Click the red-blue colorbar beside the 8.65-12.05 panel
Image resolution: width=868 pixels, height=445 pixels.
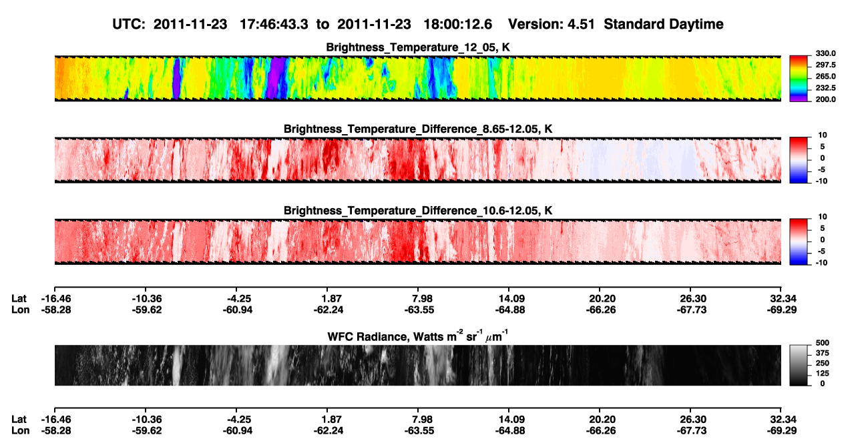coord(799,159)
